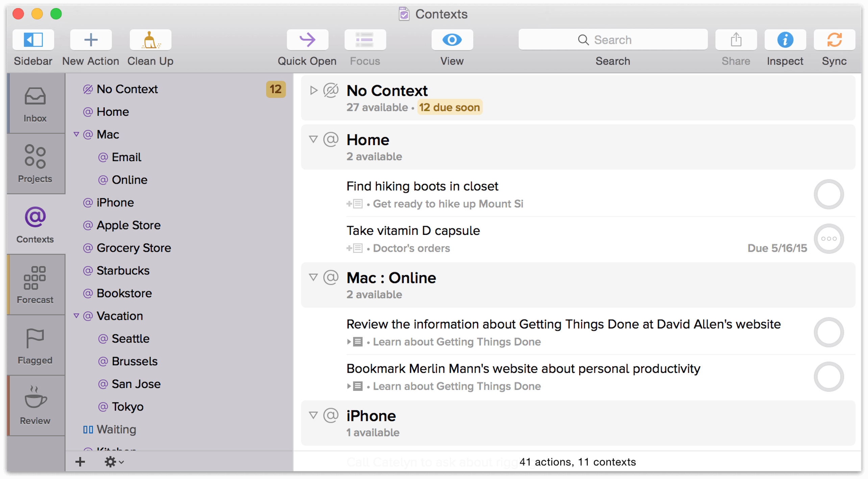Click the Search input field

pos(612,40)
